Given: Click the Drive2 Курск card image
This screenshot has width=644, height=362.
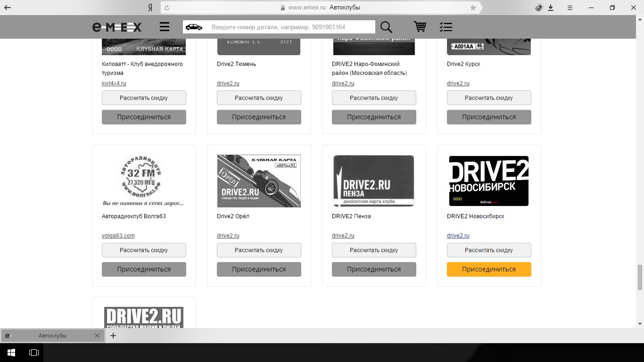Looking at the screenshot, I should coord(489,47).
